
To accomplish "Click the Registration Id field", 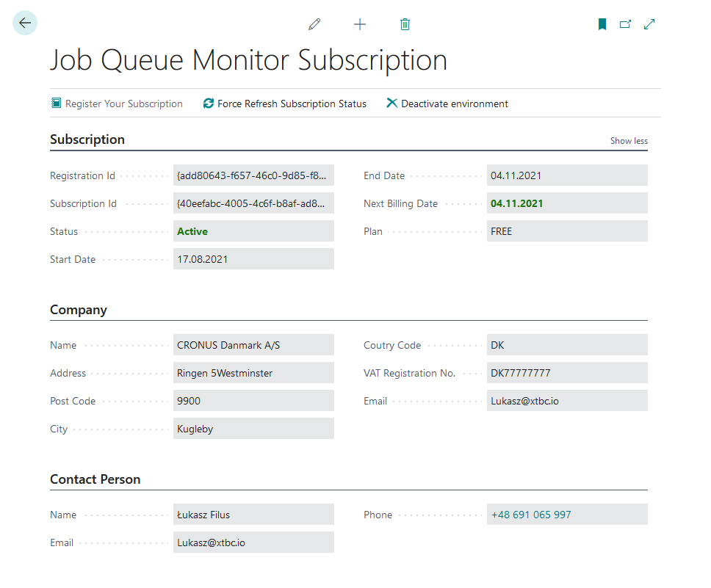I will point(253,175).
